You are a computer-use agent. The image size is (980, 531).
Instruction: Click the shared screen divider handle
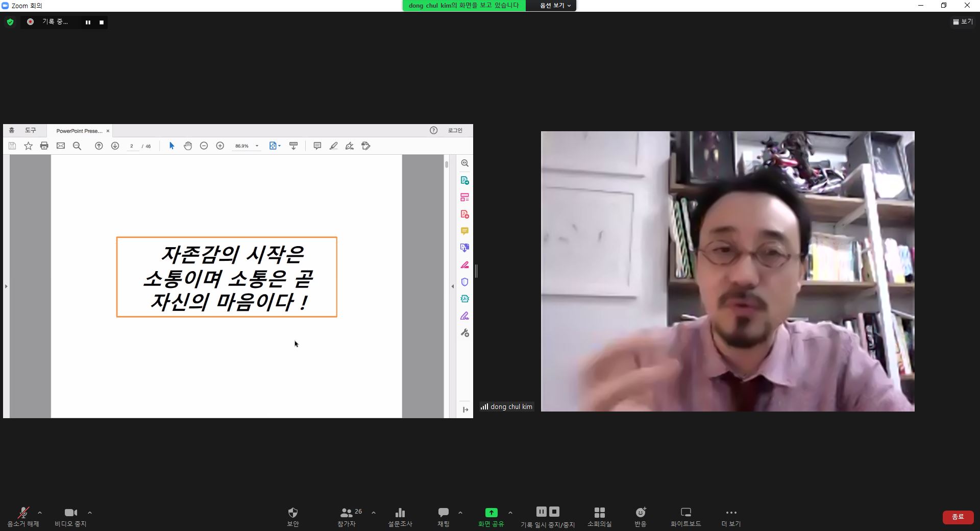pyautogui.click(x=476, y=271)
